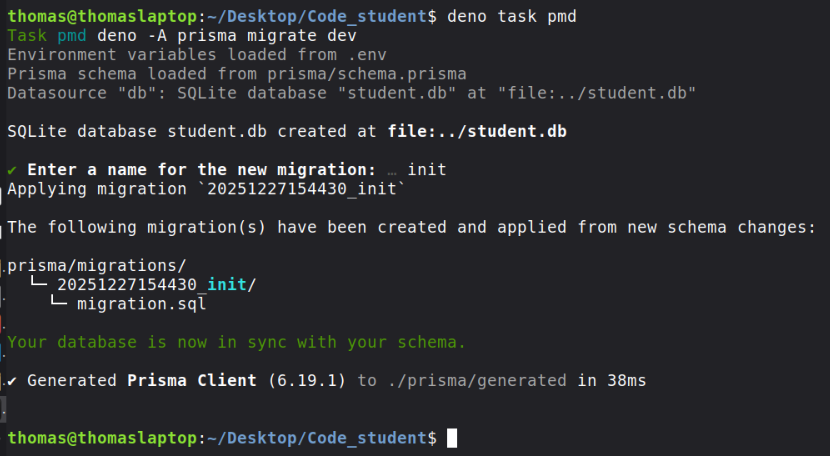
Task: Click the green "Task pmd" label
Action: [x=47, y=36]
